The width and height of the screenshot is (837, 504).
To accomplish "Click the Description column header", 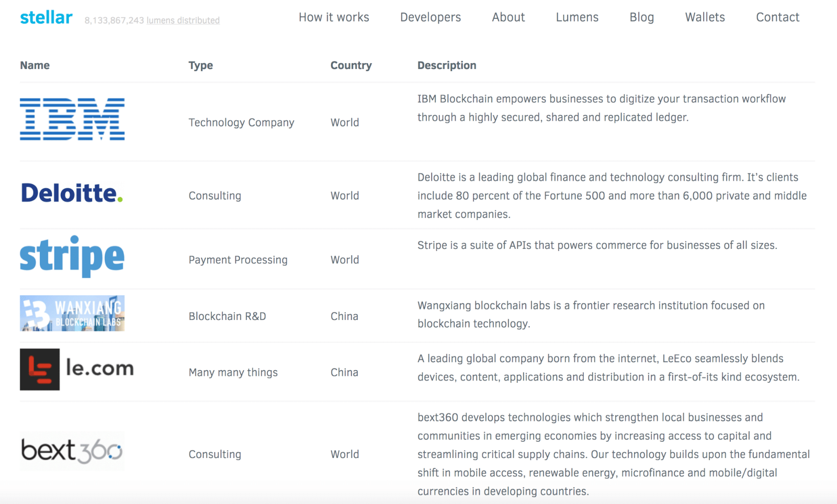I will pos(447,65).
